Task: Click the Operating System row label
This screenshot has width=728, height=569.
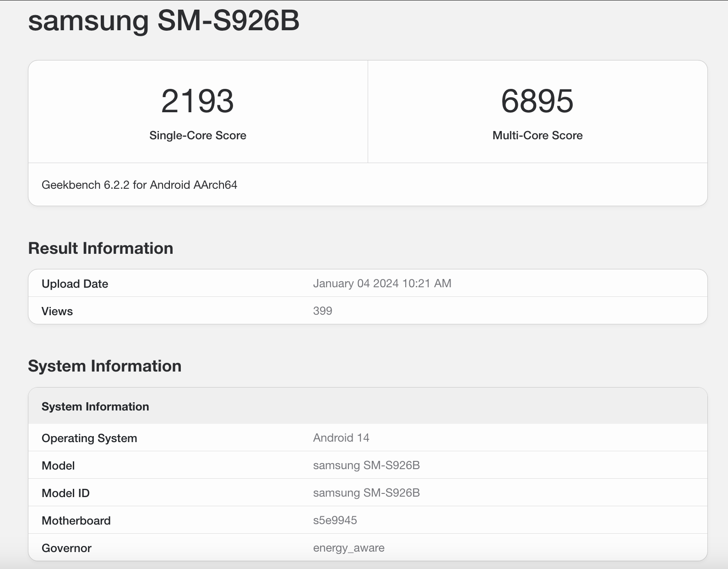Action: [89, 438]
